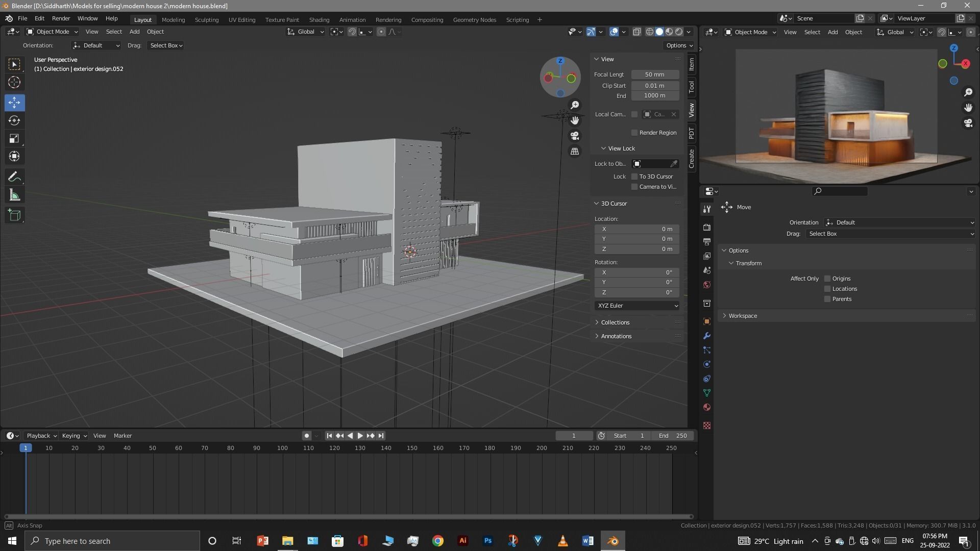This screenshot has height=551, width=980.
Task: Select the Transform tool in left toolbar
Action: 14,156
